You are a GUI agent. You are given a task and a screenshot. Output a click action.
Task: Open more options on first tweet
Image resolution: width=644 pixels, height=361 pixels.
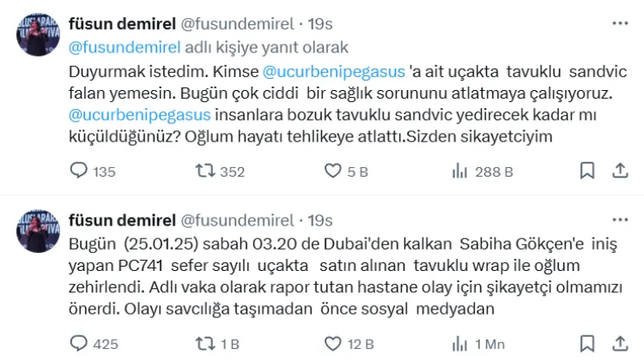tap(619, 23)
